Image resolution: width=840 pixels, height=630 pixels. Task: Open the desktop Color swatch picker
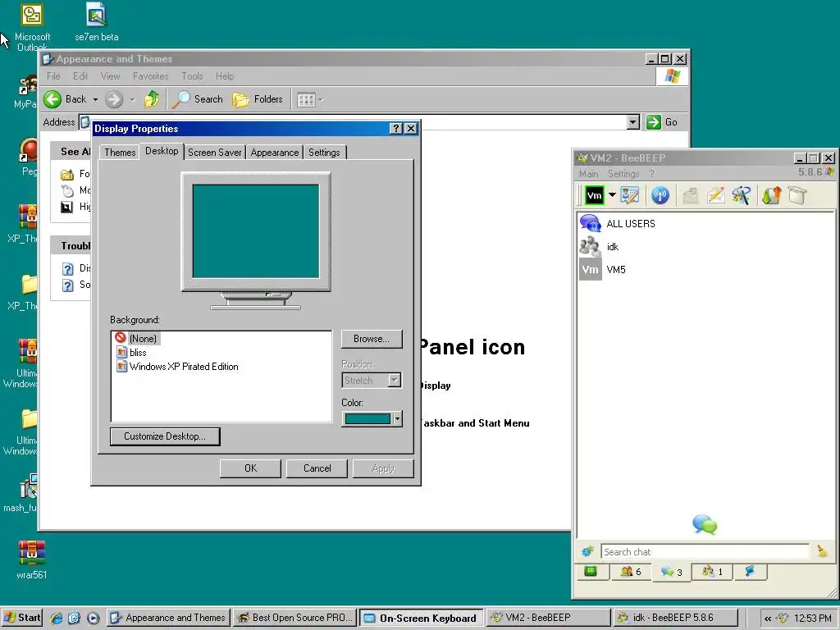[372, 419]
